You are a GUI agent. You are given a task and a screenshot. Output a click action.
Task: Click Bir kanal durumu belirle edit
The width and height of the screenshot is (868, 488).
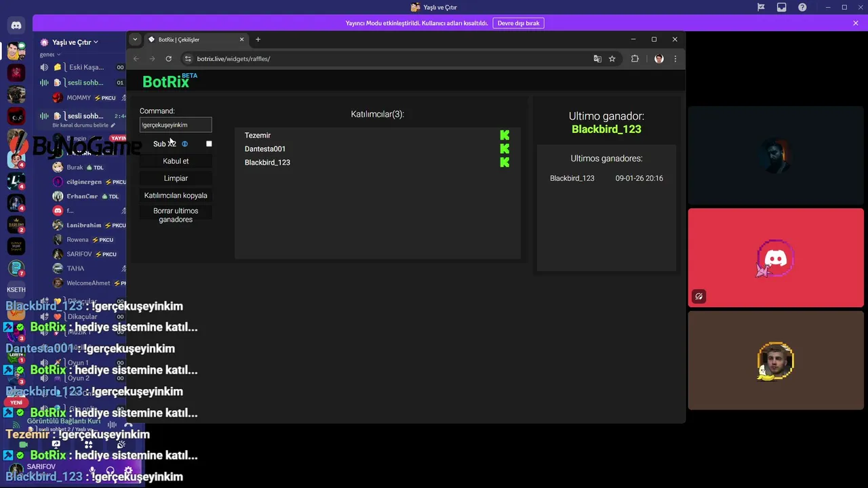click(83, 125)
